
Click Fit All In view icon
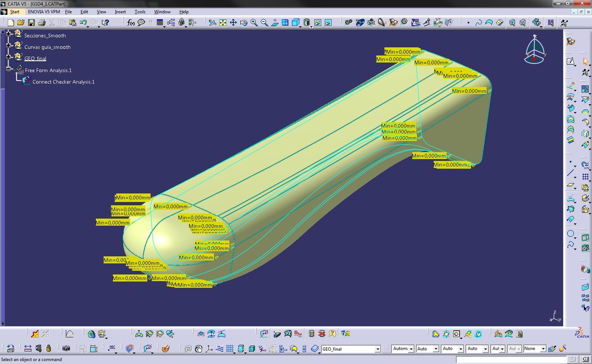click(222, 22)
